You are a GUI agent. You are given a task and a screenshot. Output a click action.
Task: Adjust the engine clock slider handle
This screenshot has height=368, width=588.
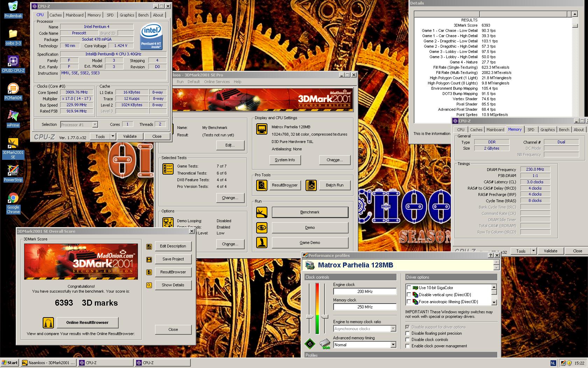(309, 317)
